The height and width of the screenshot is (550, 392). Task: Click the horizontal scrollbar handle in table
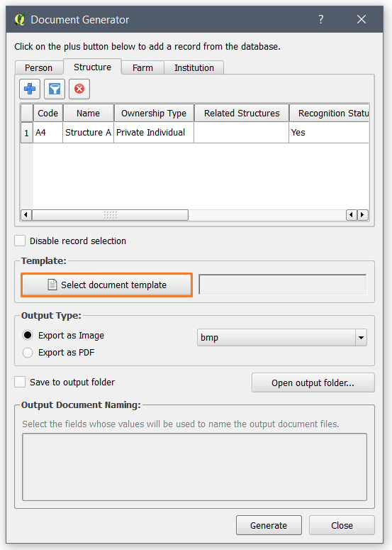pyautogui.click(x=111, y=214)
